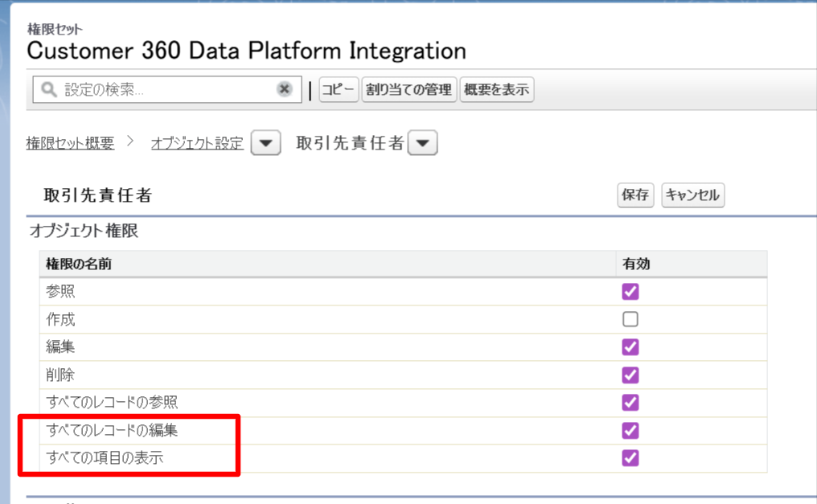Screen dimensions: 817x504
Task: Expand the dropdown next to 取引先責任者 breadcrumb
Action: point(422,142)
